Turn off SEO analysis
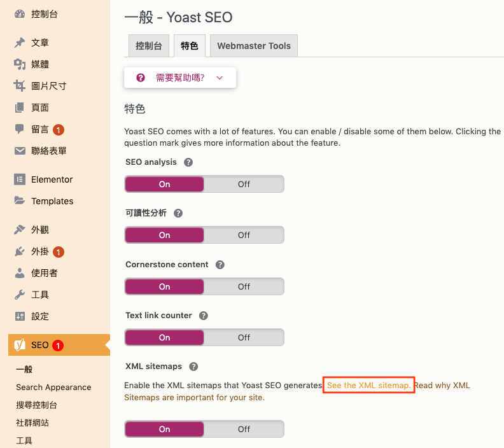The image size is (504, 448). point(244,184)
